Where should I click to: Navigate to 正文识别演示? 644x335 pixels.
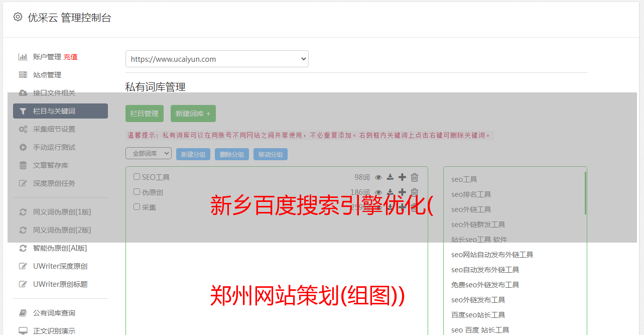coord(54,331)
